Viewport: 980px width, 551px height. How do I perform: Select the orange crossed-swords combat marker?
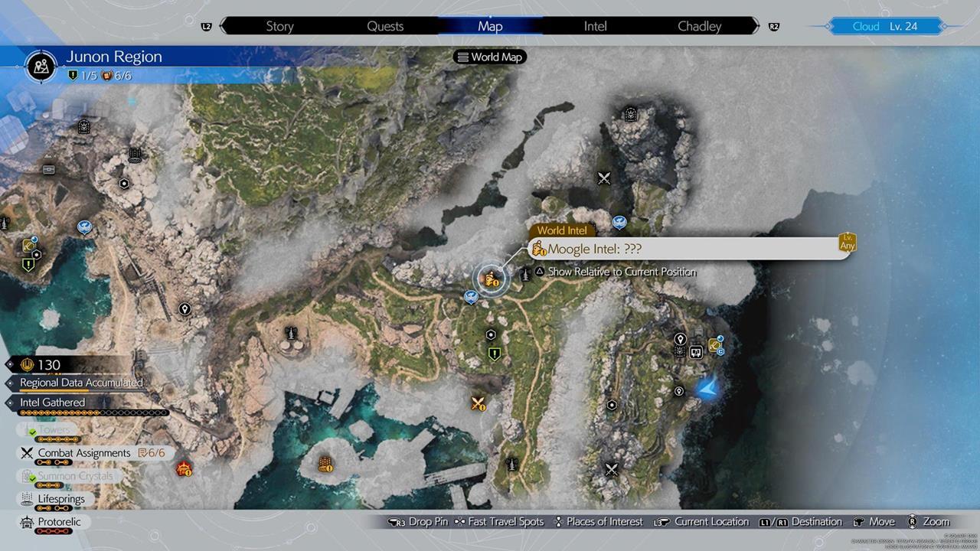point(479,403)
